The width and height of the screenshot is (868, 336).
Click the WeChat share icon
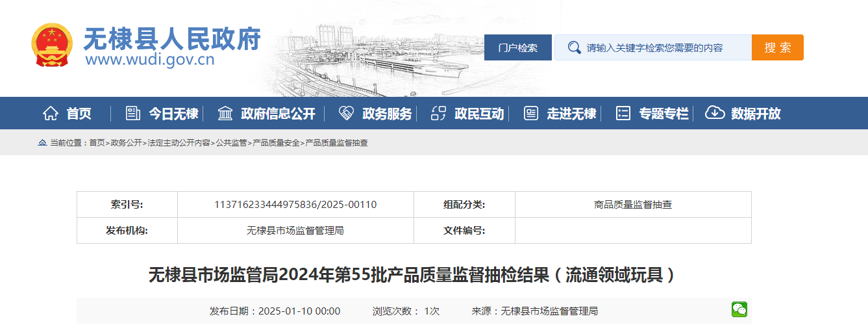pyautogui.click(x=739, y=309)
